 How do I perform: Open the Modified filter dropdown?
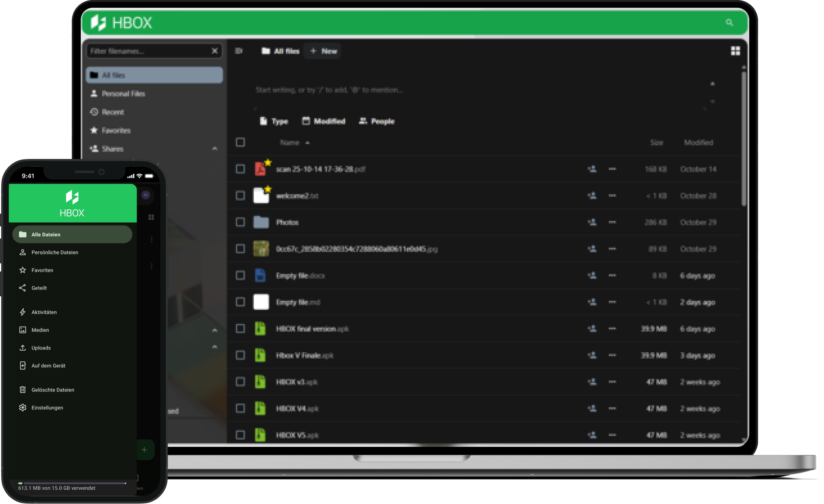pos(323,121)
